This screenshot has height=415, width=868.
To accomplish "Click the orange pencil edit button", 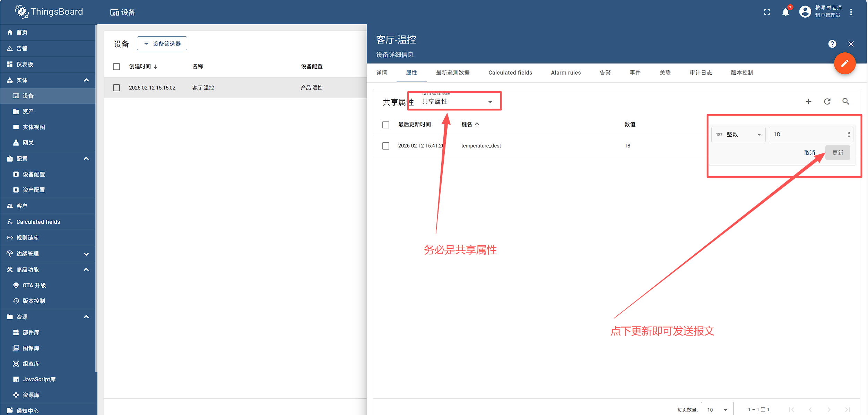I will pos(845,63).
